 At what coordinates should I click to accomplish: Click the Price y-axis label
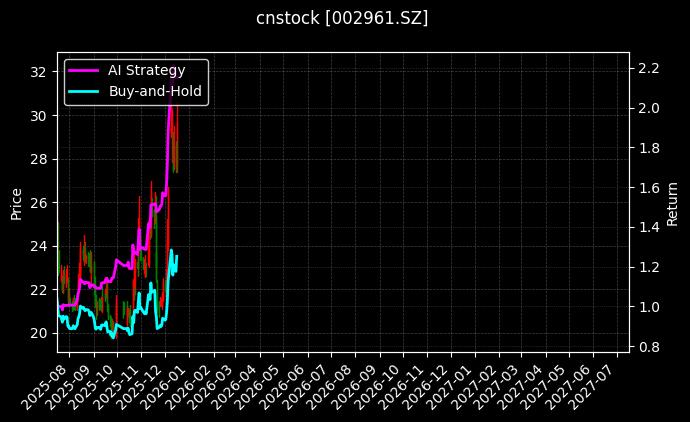16,202
